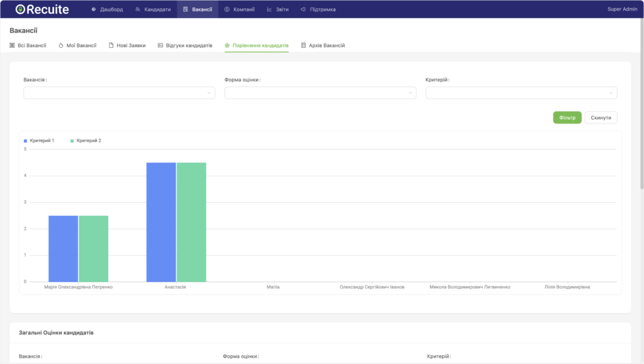Click the Звіти chart icon

(x=270, y=9)
